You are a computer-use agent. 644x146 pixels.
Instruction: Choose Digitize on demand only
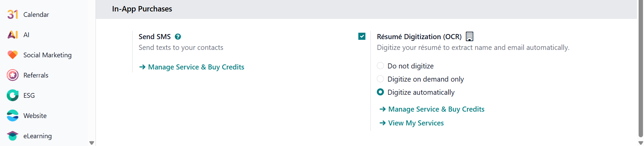380,79
